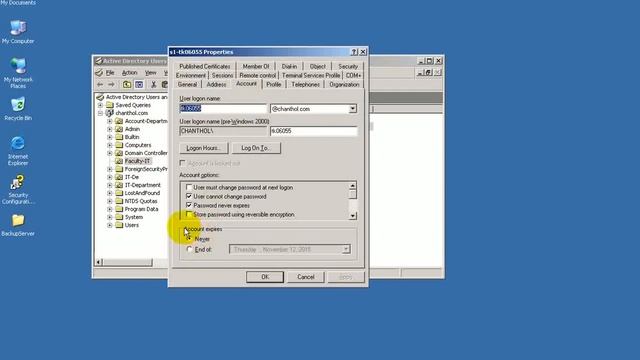Select System folder in tree

click(133, 217)
